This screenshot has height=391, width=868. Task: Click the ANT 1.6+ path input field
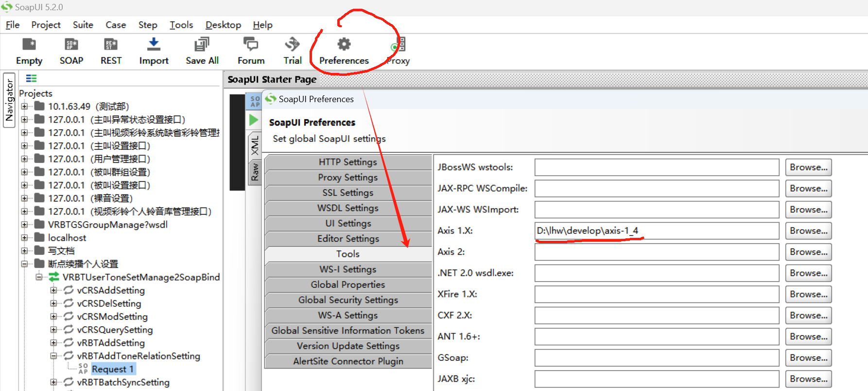(x=657, y=337)
